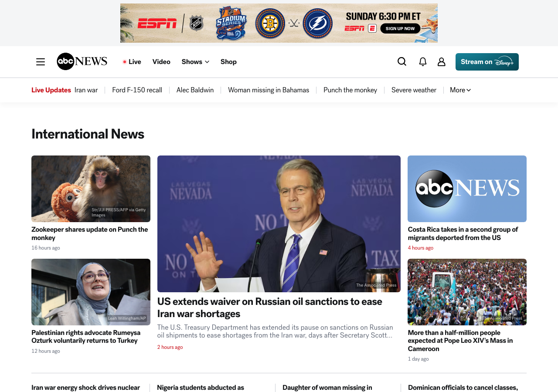
Task: Open the hamburger navigation menu
Action: click(x=41, y=62)
